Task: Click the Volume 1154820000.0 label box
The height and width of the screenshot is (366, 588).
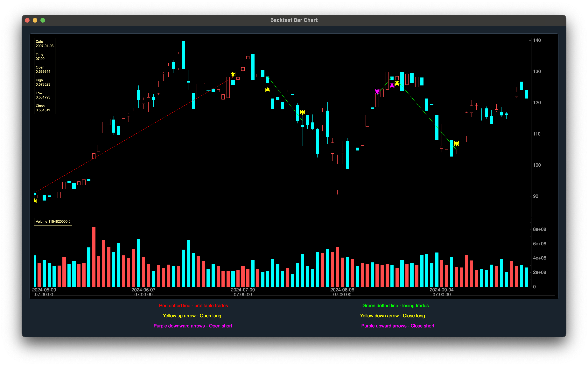Action: coord(53,222)
